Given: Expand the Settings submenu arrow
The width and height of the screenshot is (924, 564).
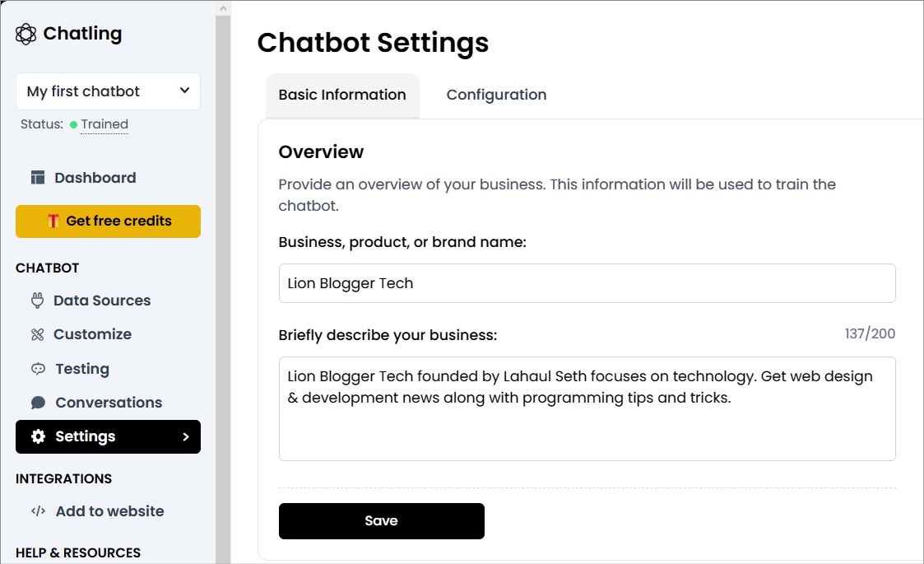Looking at the screenshot, I should [185, 436].
